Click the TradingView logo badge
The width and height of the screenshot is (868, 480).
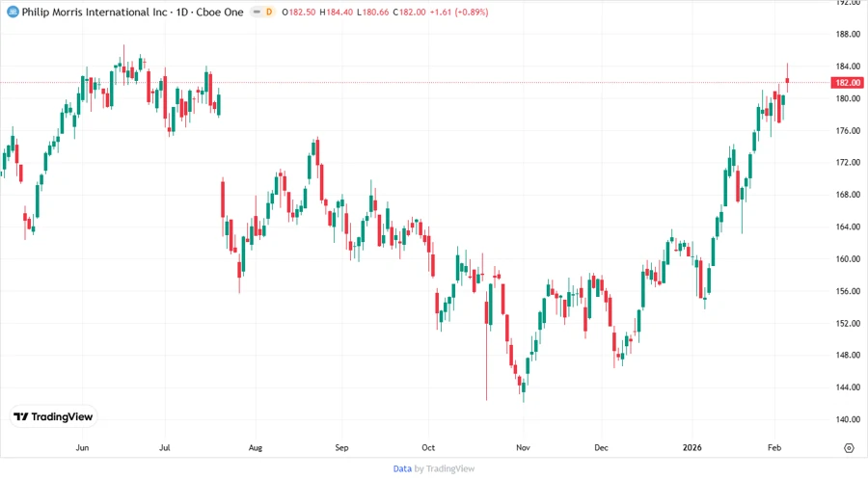point(54,417)
